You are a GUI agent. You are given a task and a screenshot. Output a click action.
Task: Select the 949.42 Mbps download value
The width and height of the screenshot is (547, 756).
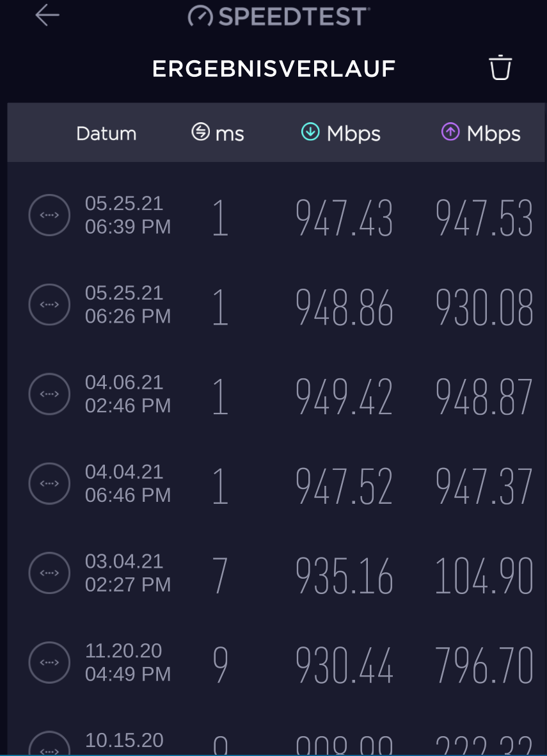(344, 398)
